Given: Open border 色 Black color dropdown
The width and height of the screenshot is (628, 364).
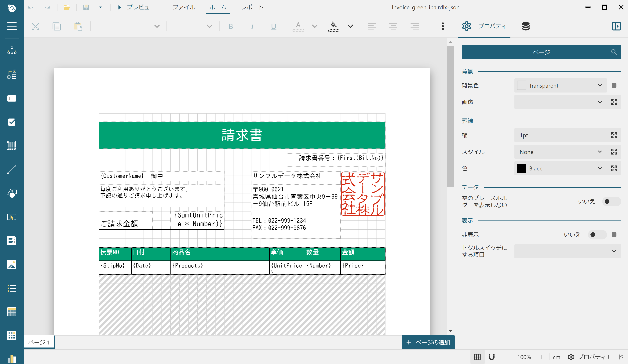Looking at the screenshot, I should 560,168.
